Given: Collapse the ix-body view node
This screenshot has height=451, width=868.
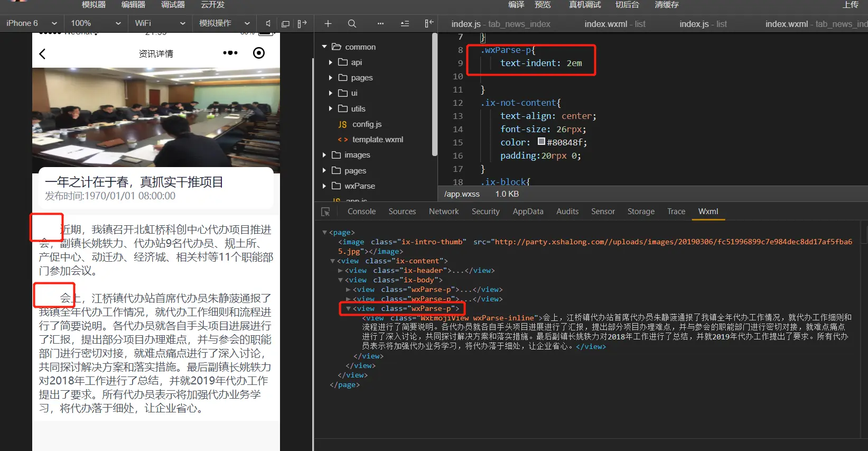Looking at the screenshot, I should pyautogui.click(x=340, y=280).
